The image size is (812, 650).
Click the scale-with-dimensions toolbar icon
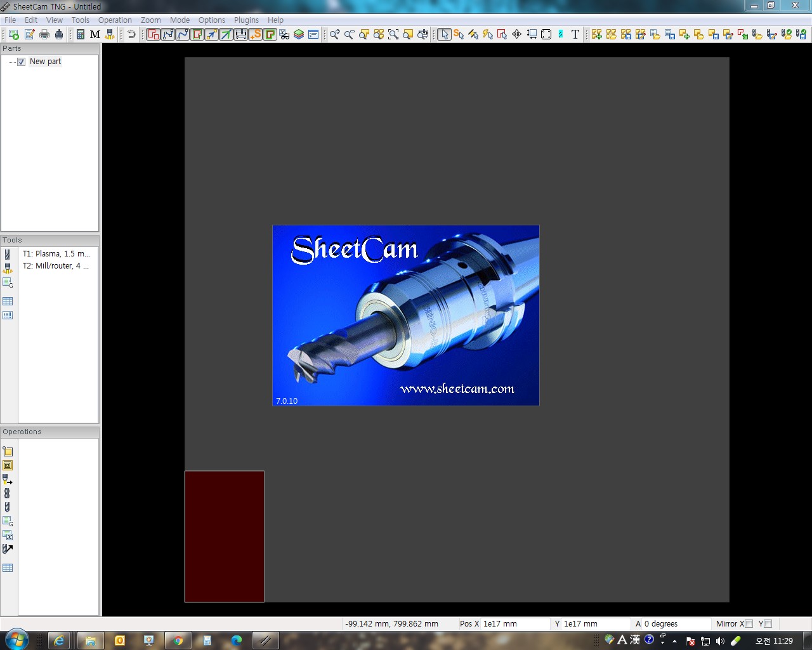click(x=532, y=34)
